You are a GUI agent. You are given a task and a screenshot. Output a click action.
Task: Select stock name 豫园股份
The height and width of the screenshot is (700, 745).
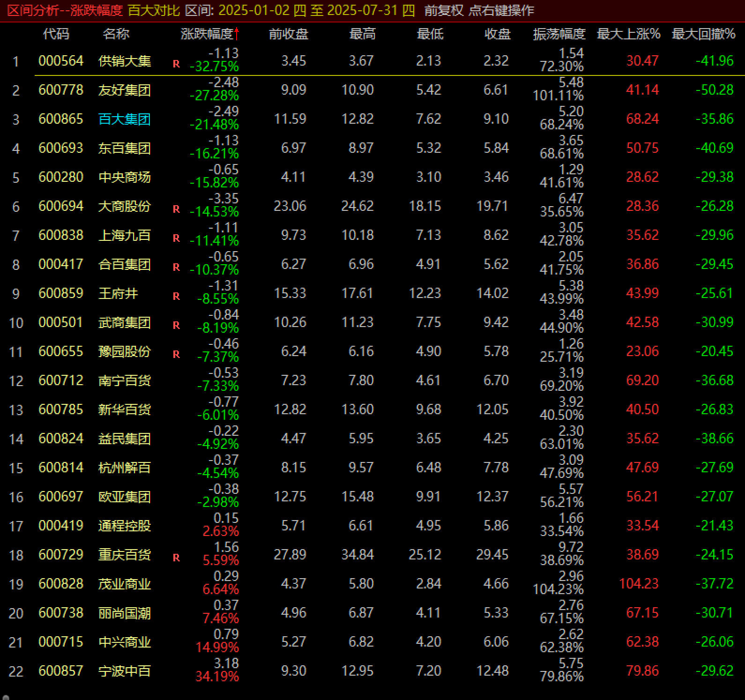[x=125, y=351]
